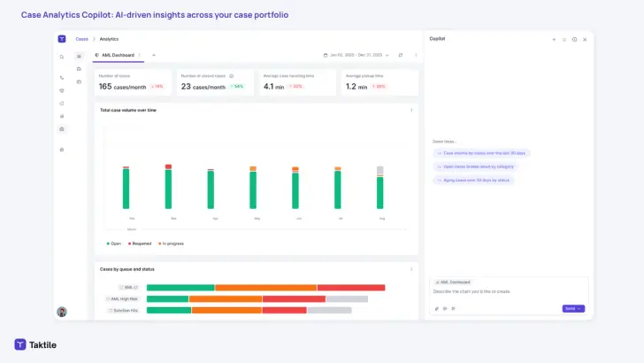Click '165 cases/month' value
The width and height of the screenshot is (644, 363).
(x=122, y=87)
